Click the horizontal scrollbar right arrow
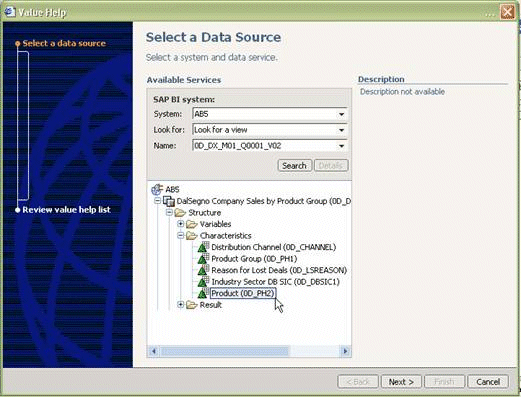Viewport: 521px width, 397px height. [345, 351]
